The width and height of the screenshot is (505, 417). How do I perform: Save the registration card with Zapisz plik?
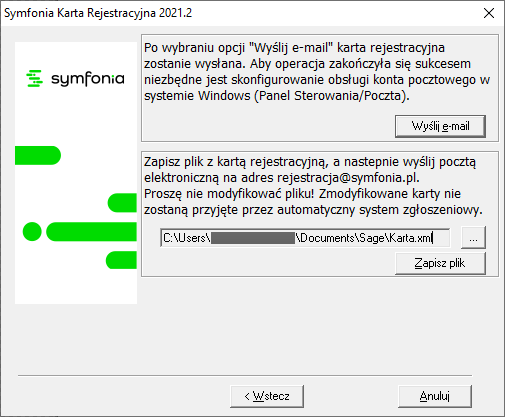440,263
